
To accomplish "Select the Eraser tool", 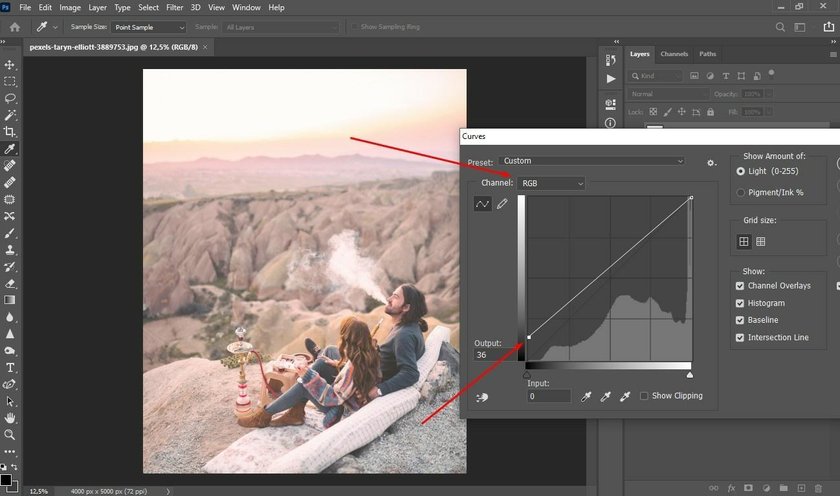I will 10,283.
